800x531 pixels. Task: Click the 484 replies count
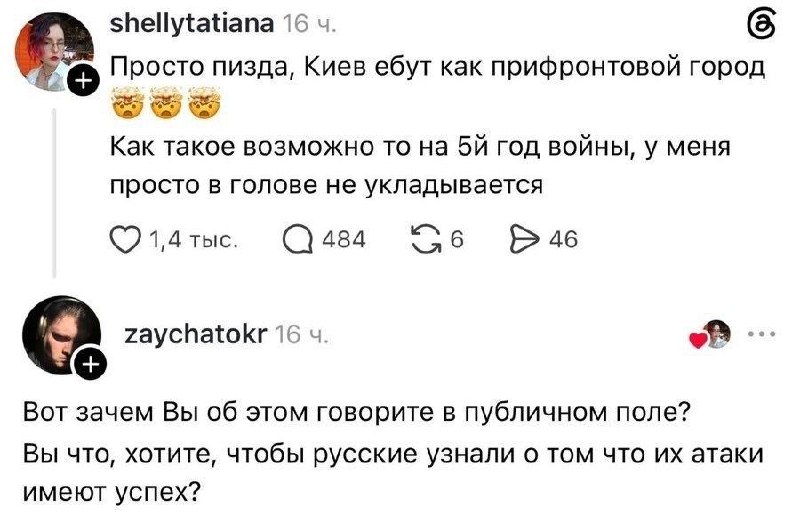344,240
